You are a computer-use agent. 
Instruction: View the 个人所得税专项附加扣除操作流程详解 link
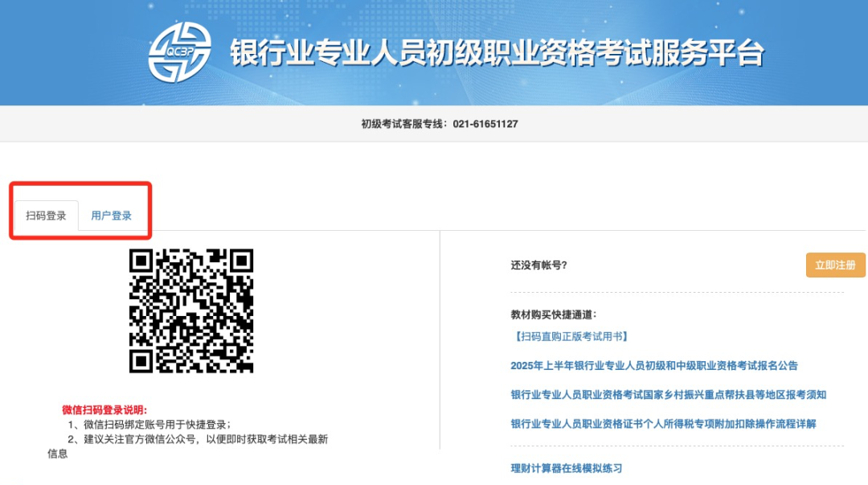pos(663,423)
